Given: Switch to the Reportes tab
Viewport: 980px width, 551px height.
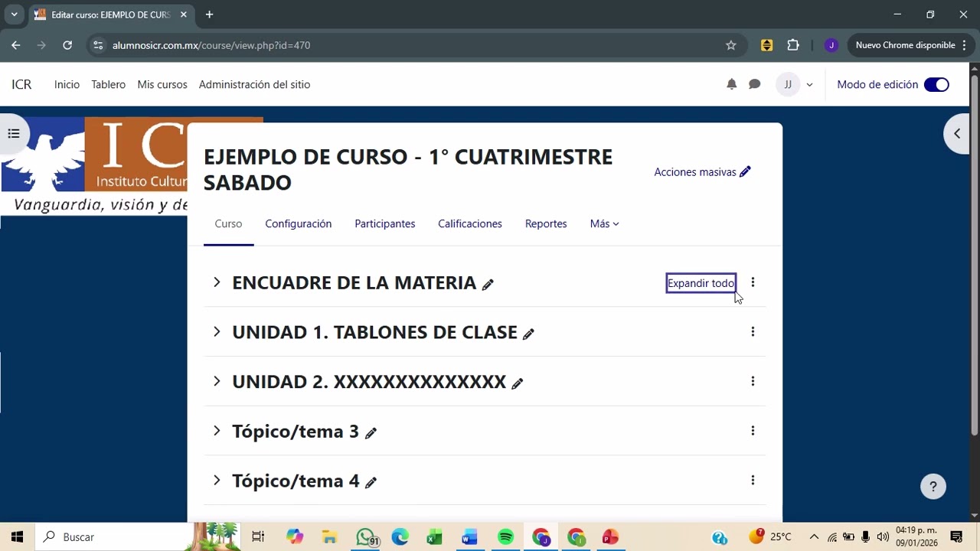Looking at the screenshot, I should 546,223.
